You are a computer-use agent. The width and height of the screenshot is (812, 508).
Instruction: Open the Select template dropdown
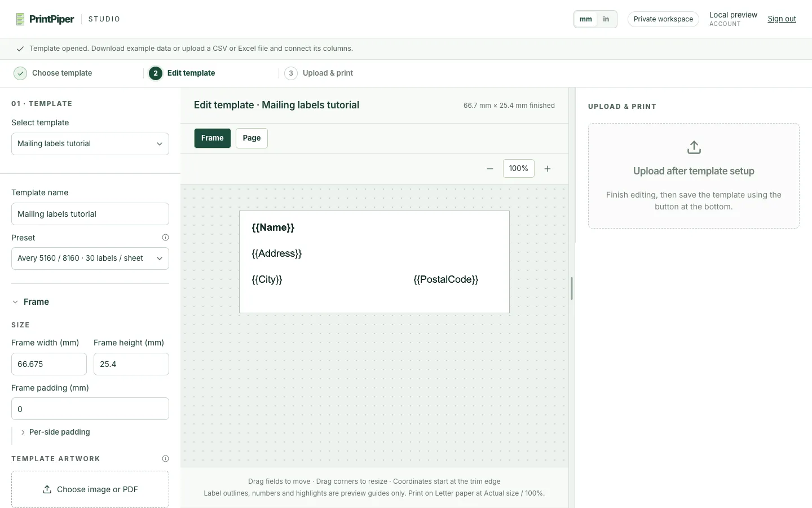(x=90, y=144)
